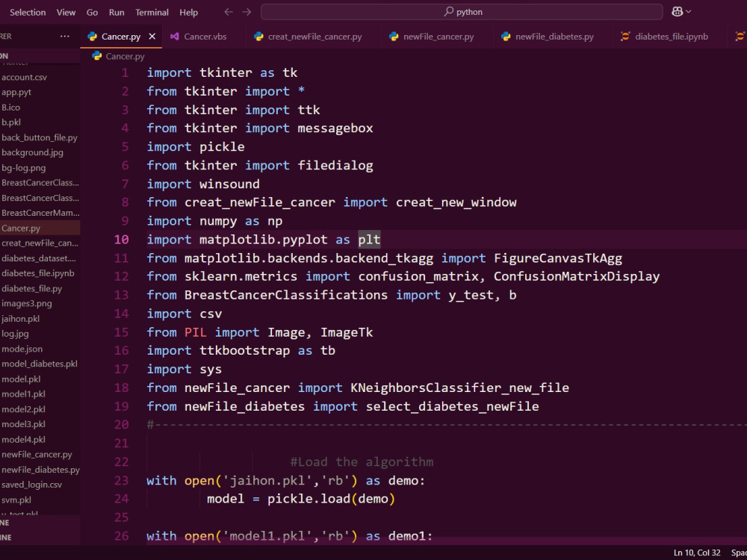This screenshot has width=747, height=560.
Task: Open the Go menu
Action: click(x=92, y=13)
